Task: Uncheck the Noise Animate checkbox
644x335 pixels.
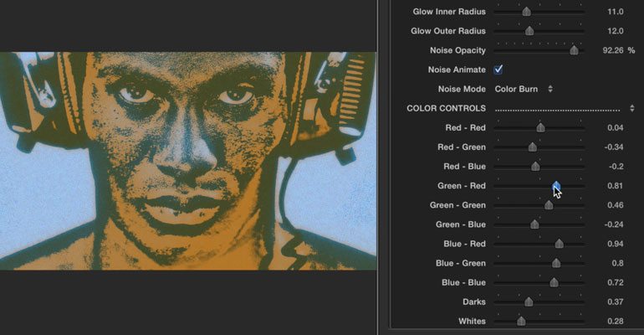Action: [x=498, y=70]
